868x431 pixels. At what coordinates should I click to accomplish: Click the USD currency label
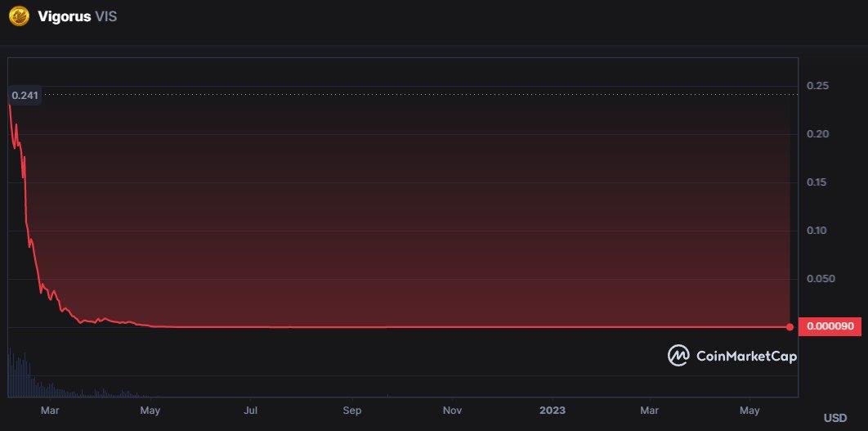click(x=835, y=418)
